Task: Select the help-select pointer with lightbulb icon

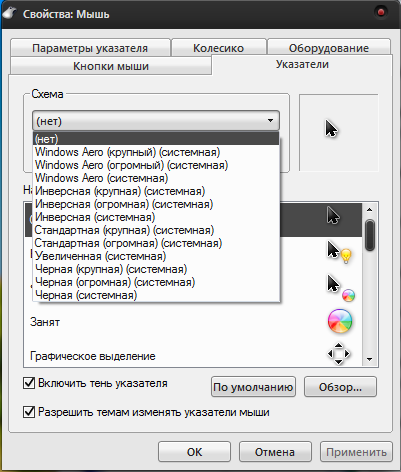Action: point(339,252)
